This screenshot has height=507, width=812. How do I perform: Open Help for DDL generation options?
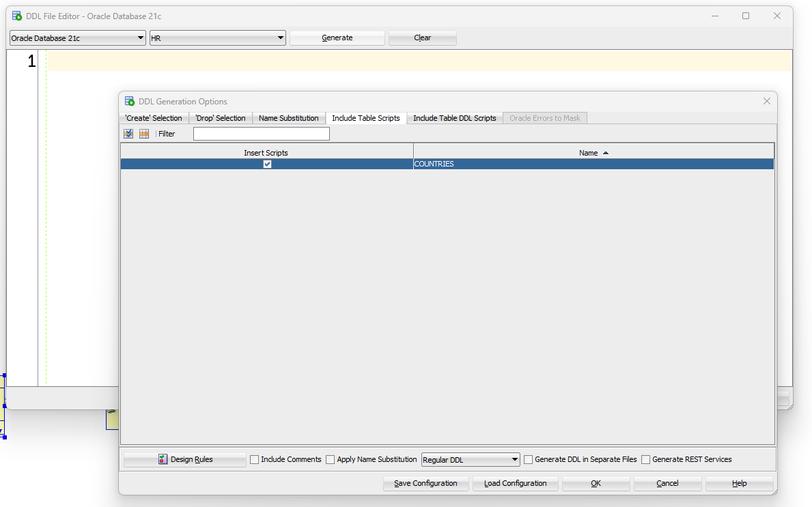(x=740, y=483)
